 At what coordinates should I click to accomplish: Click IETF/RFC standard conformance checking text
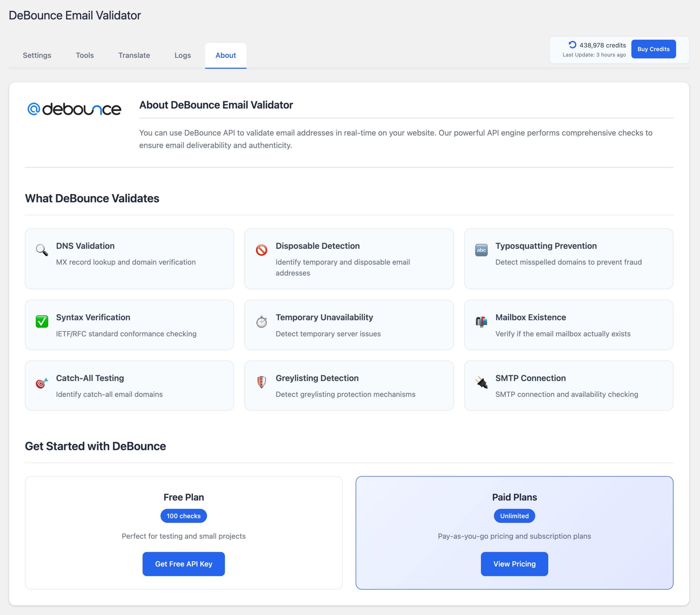click(126, 334)
